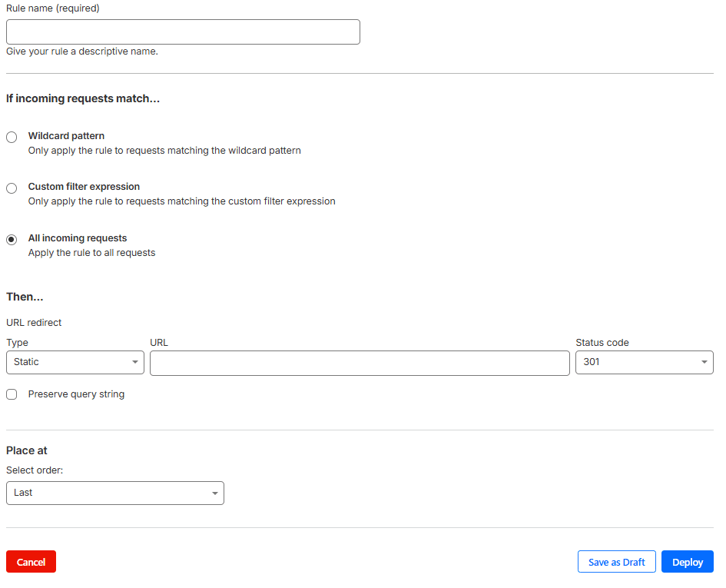Click the "301" value in Status code
This screenshot has width=726, height=588.
pos(592,362)
